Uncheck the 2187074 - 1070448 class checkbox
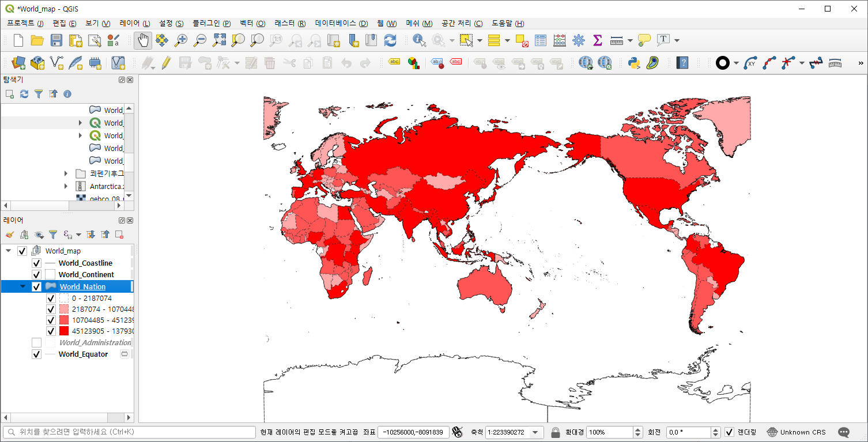 coord(51,309)
